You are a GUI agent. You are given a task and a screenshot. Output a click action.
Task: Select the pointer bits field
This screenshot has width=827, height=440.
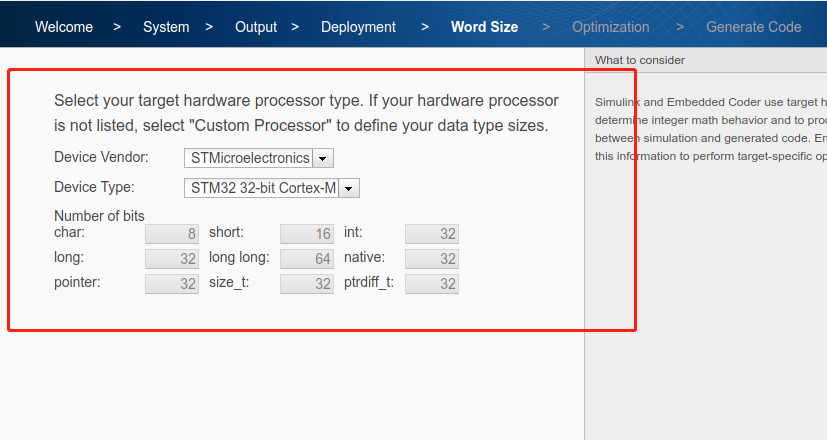[172, 284]
